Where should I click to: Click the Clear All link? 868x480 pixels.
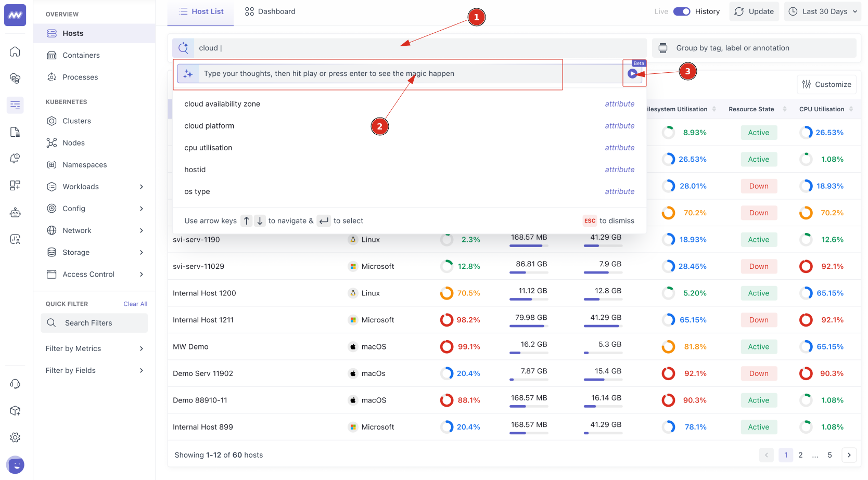click(135, 304)
